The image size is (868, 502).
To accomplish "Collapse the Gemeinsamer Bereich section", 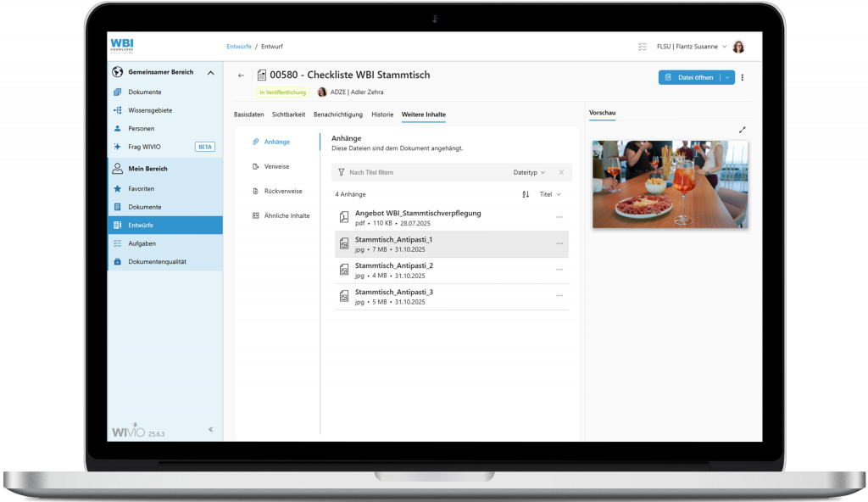I will [210, 73].
